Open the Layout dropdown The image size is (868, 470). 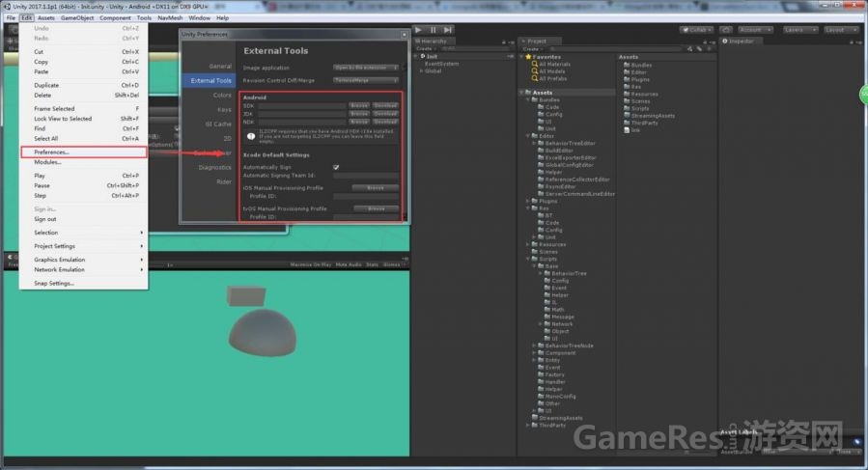(841, 30)
